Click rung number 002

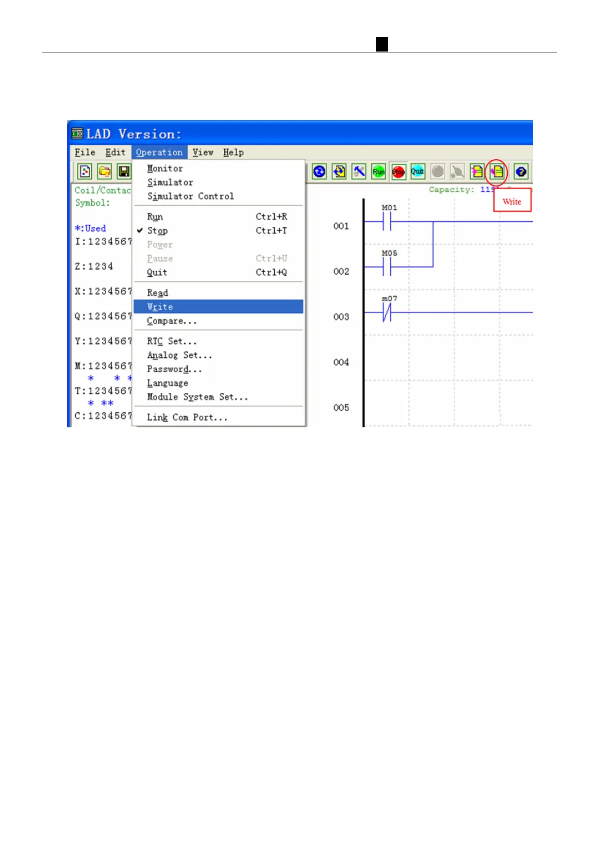pos(341,271)
